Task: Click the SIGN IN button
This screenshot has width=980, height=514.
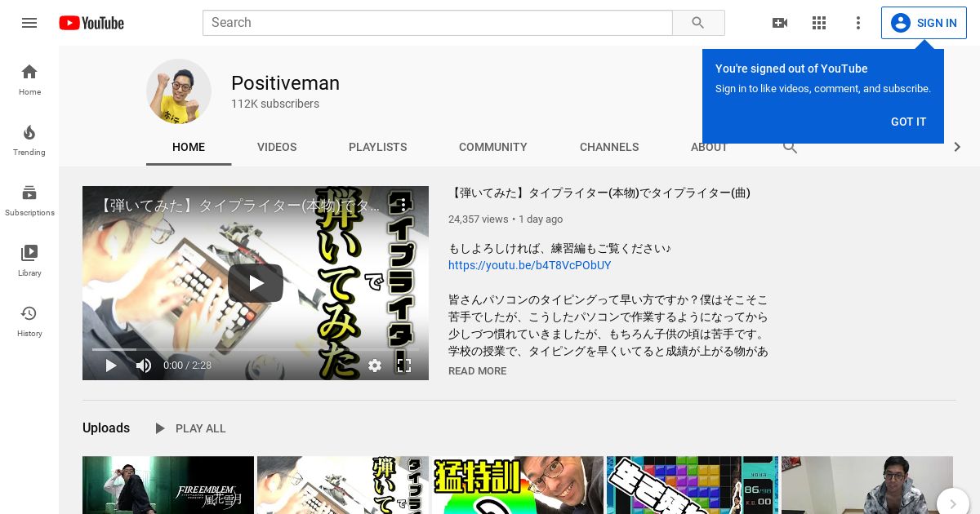Action: (x=924, y=23)
